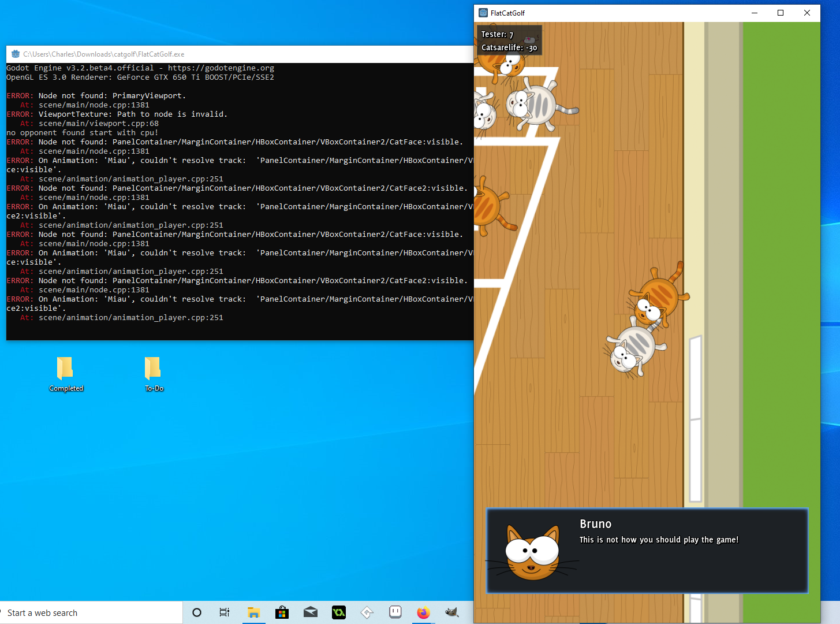The image size is (840, 624).
Task: Click the Bruno dialog message box
Action: (x=647, y=551)
